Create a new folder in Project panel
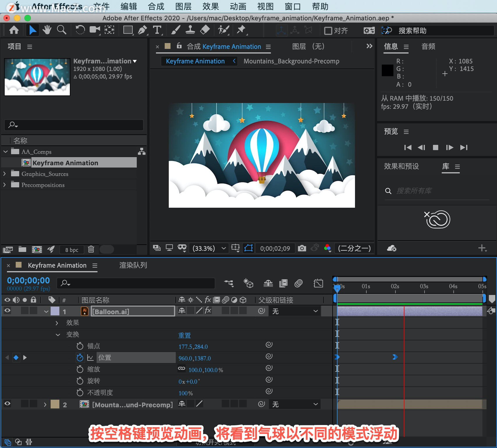 [22, 249]
